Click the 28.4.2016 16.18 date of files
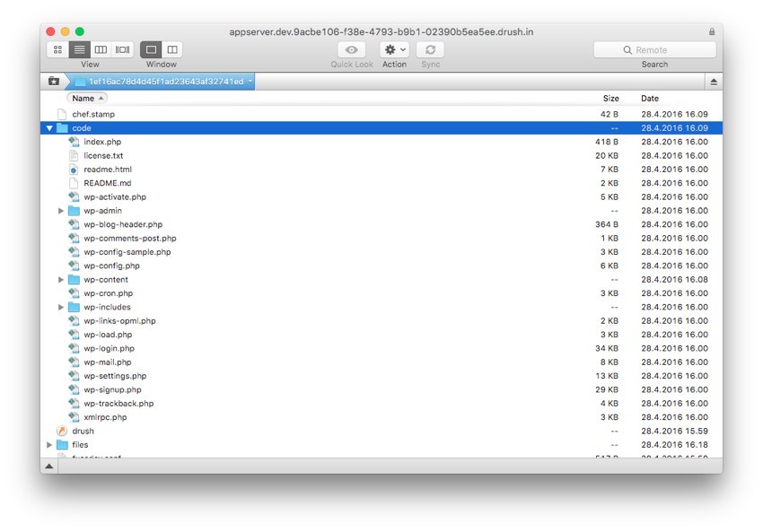The image size is (763, 532). pos(674,444)
